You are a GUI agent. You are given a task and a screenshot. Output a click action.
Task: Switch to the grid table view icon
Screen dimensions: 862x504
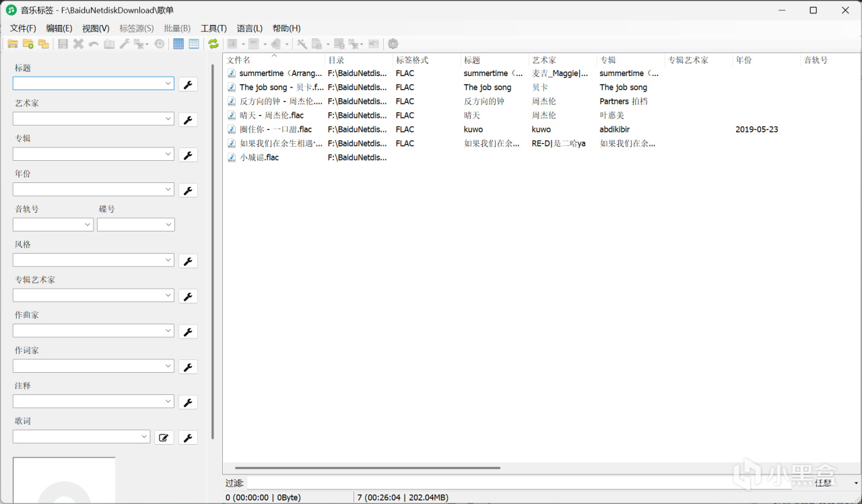[x=194, y=44]
